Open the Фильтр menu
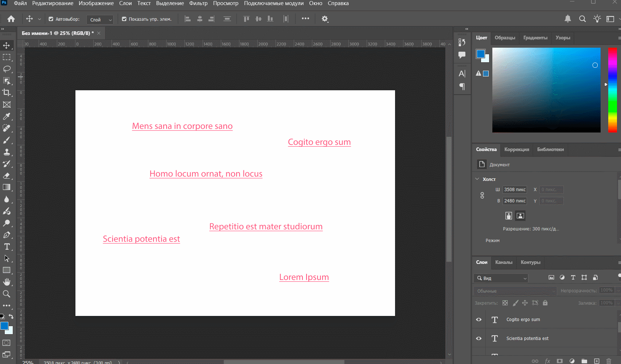621x364 pixels. pyautogui.click(x=198, y=3)
